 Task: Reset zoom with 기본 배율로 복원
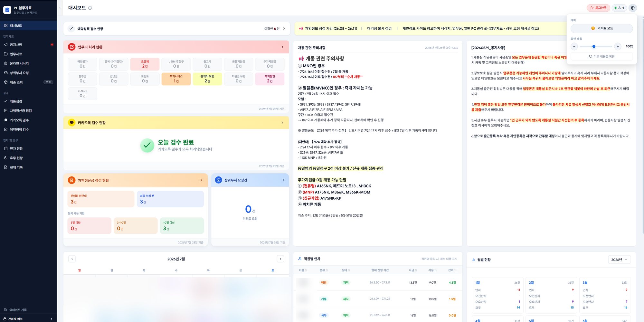(601, 56)
